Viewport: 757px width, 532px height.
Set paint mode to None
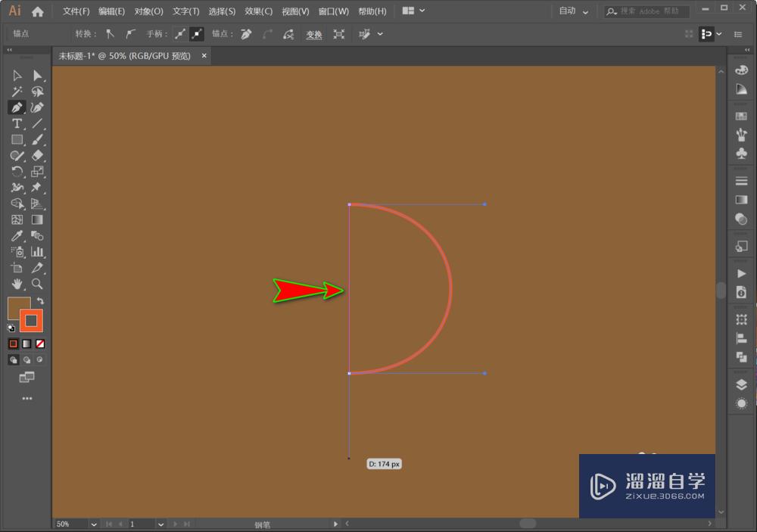coord(40,344)
